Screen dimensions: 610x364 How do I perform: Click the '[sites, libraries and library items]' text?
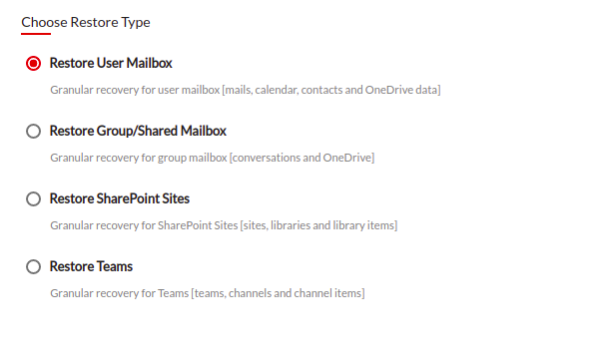tap(318, 225)
